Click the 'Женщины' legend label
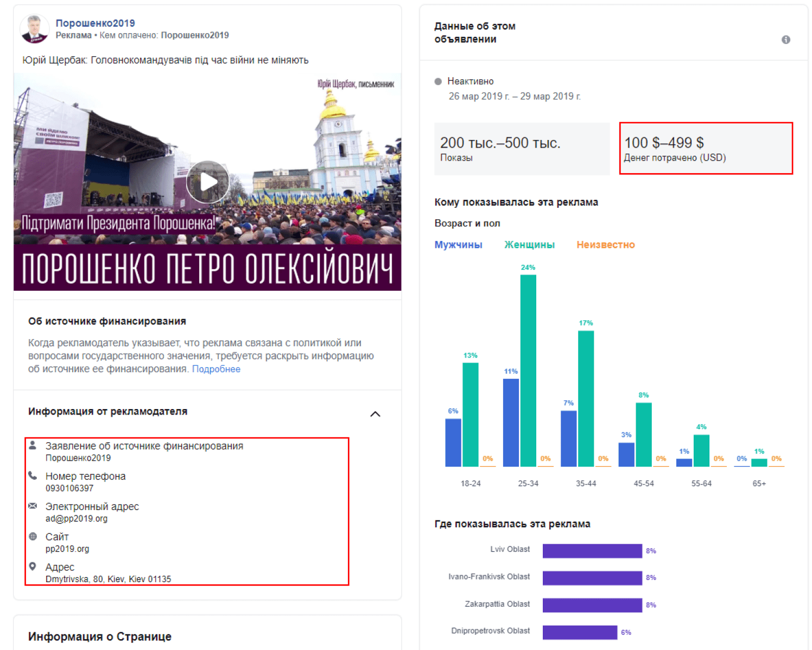Screen dimensions: 812x650 [x=529, y=245]
